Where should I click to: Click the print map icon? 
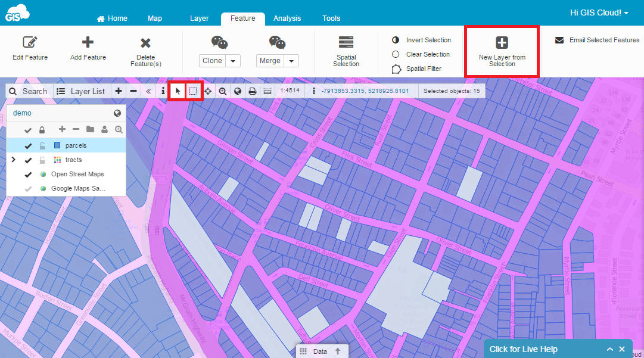tap(253, 91)
